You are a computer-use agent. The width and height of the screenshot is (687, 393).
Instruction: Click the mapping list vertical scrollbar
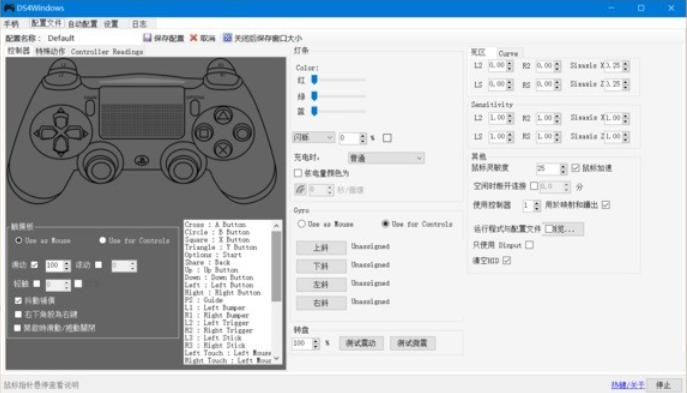click(x=276, y=292)
